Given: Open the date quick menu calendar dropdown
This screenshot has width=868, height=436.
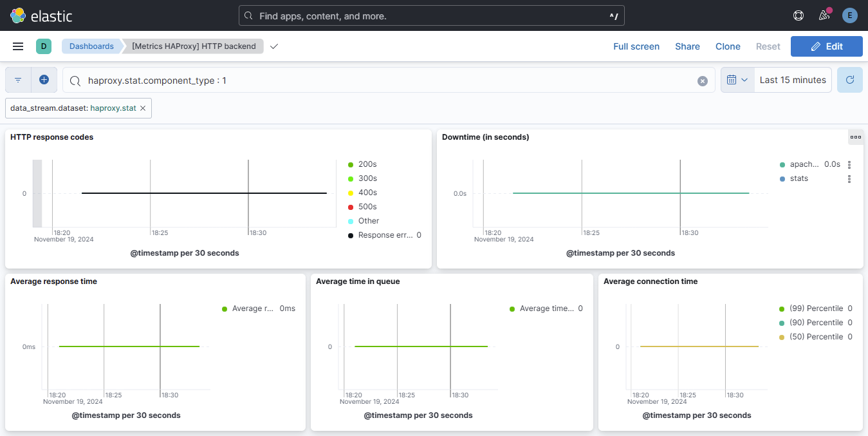Looking at the screenshot, I should pyautogui.click(x=737, y=80).
